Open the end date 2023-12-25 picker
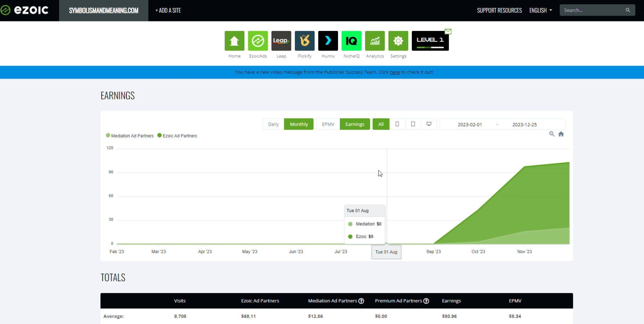The image size is (644, 324). click(x=524, y=125)
